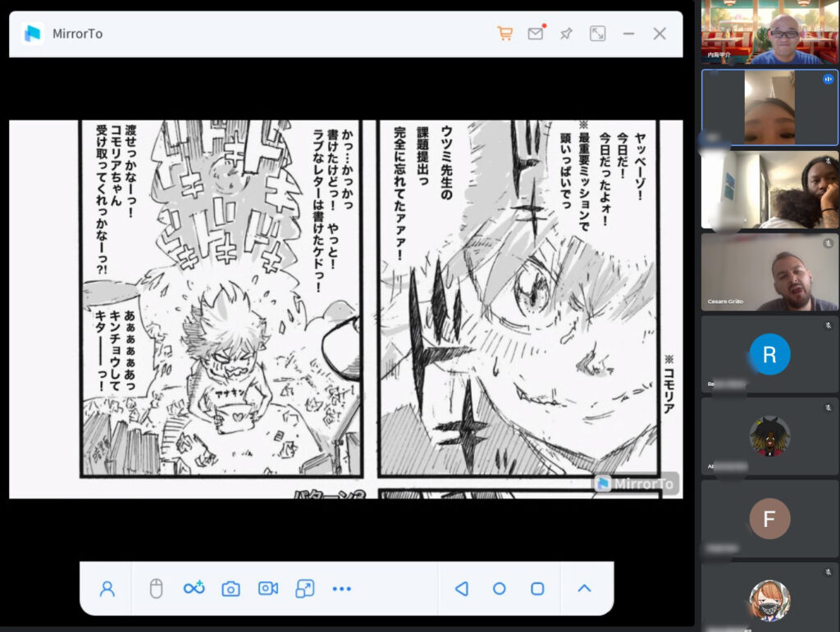Screen dimensions: 840x632
Task: Minimize the MirrorTo window
Action: [x=628, y=34]
